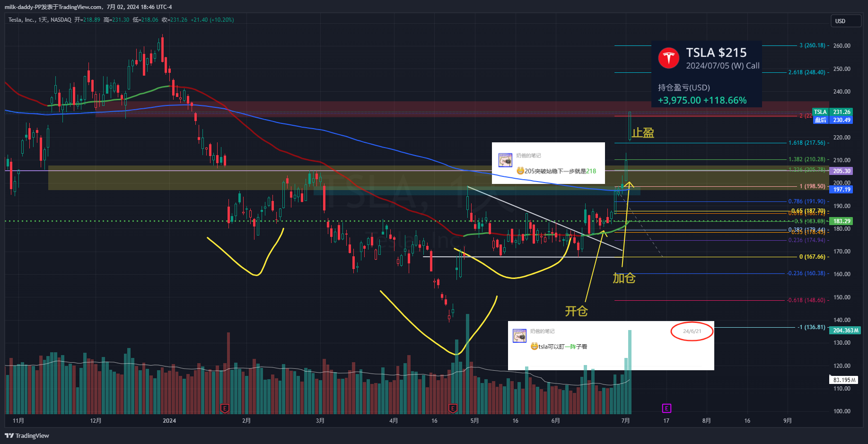Image resolution: width=868 pixels, height=444 pixels.
Task: Click the avatar in the 205突破 note
Action: click(x=505, y=160)
